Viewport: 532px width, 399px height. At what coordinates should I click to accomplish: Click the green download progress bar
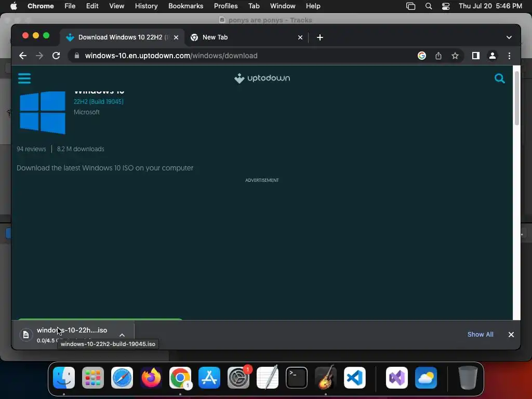(x=100, y=319)
